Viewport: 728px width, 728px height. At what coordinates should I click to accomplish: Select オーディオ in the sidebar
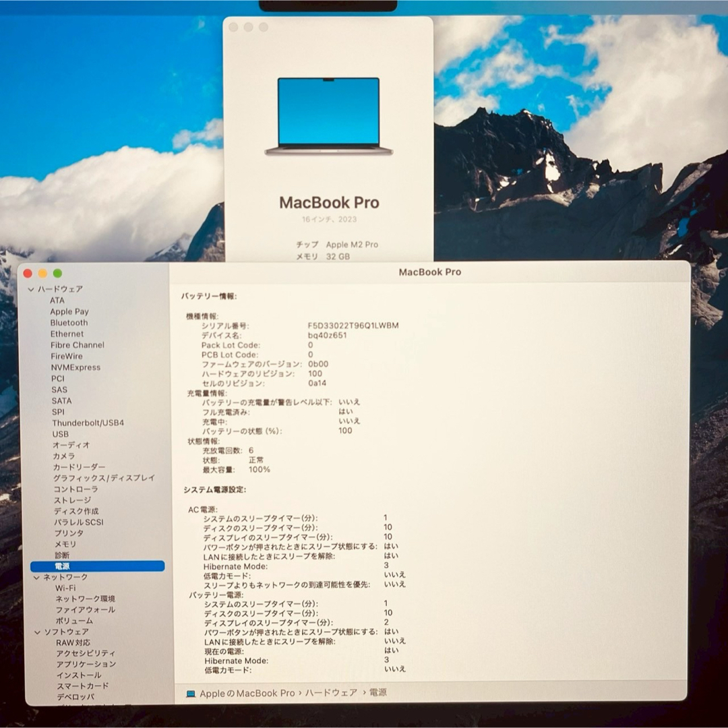click(x=71, y=445)
